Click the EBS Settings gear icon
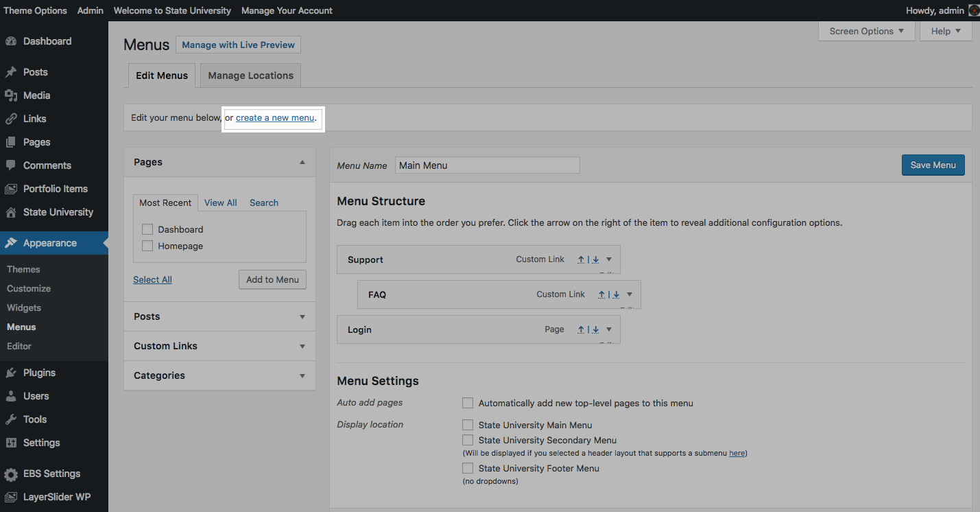The height and width of the screenshot is (512, 980). coord(11,474)
